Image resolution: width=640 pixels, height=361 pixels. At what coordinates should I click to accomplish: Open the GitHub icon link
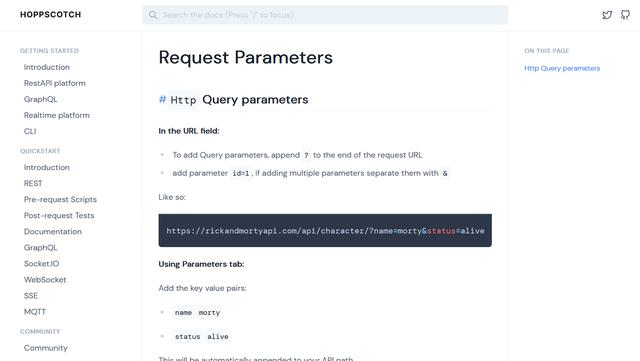(x=625, y=15)
